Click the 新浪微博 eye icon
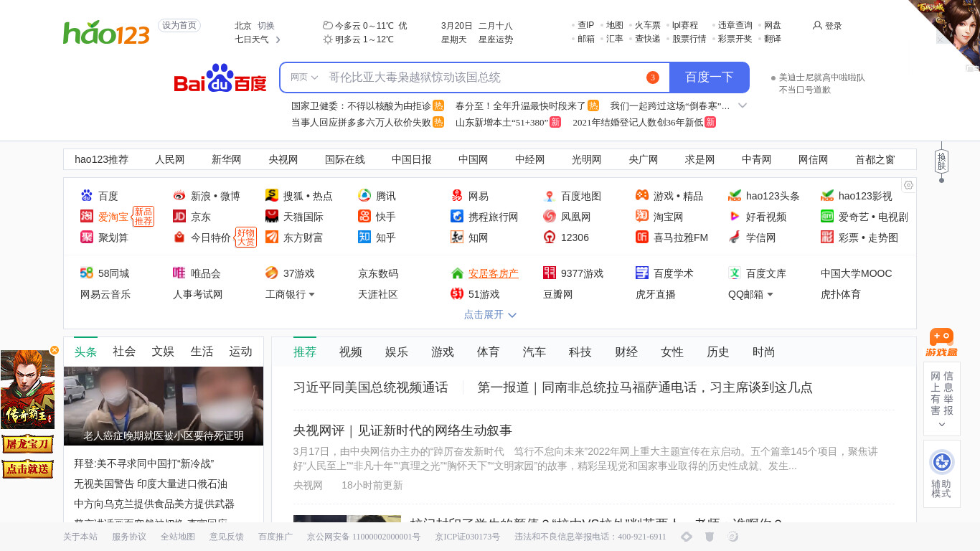 (x=179, y=196)
